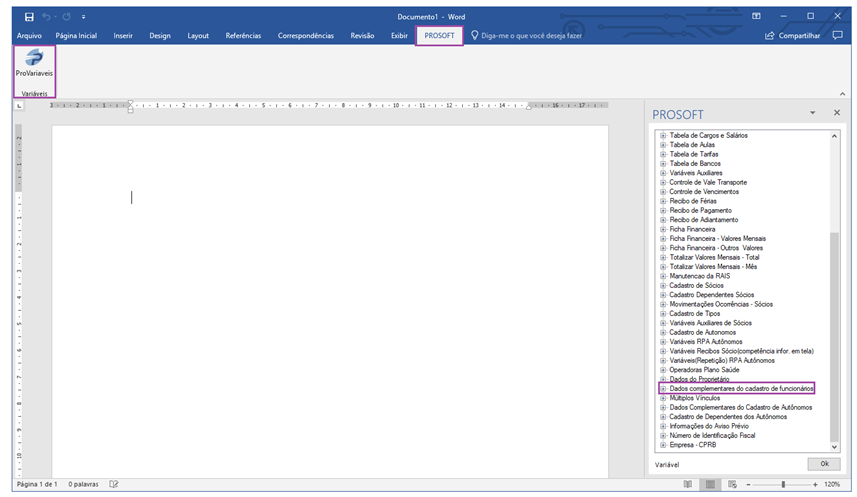Viewport: 857px width, 497px height.
Task: Select 'Cadastro de Autonomos' tree item
Action: point(703,332)
